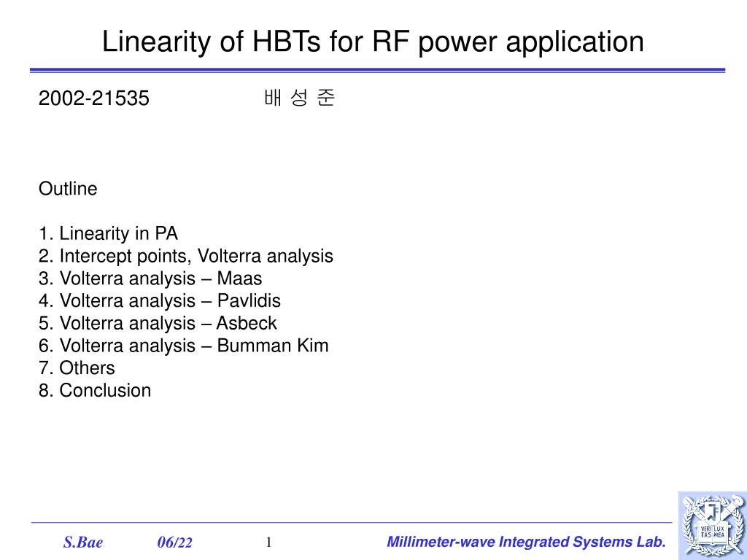Click the university crest logo
This screenshot has height=560, width=747.
(713, 526)
